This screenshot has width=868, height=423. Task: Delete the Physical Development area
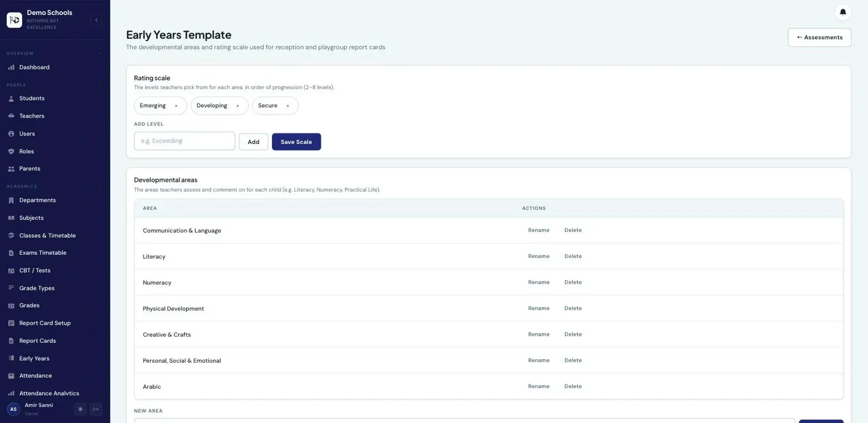point(573,308)
